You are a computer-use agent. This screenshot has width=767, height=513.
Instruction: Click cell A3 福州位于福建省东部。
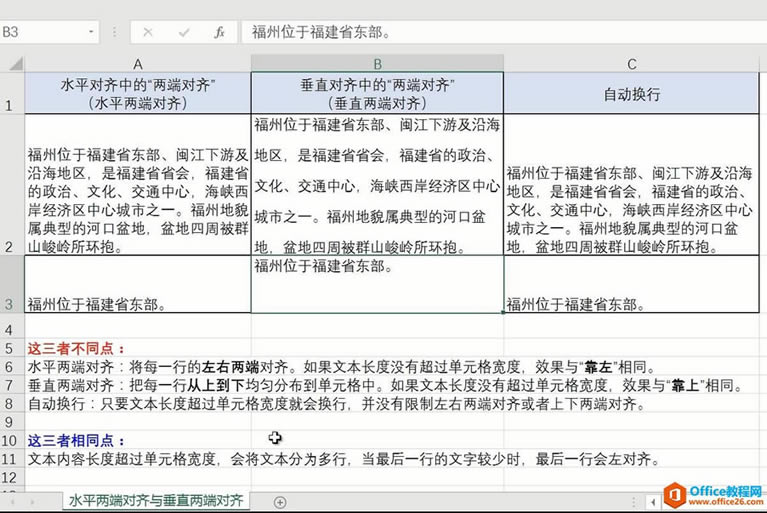point(138,284)
